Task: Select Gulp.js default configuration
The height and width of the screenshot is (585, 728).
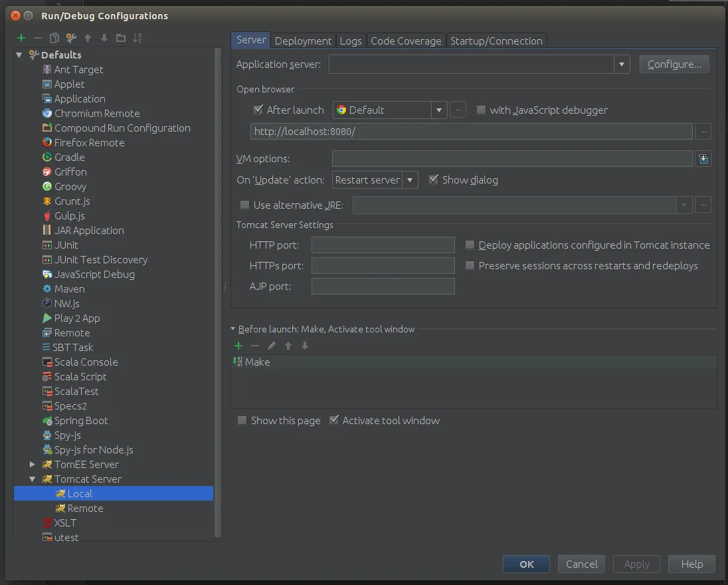Action: click(x=69, y=216)
